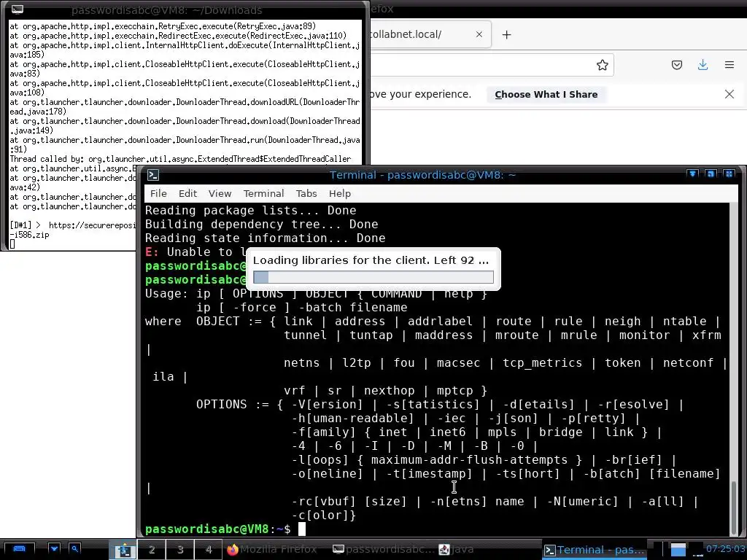Click the monitor icon in Downloads terminal title bar
The image size is (747, 560).
(18, 9)
